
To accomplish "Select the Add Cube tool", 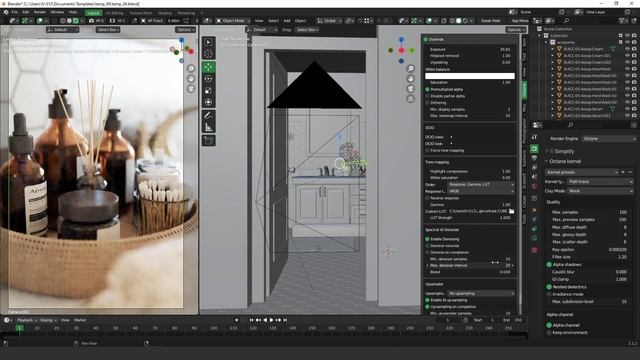I will coord(209,141).
